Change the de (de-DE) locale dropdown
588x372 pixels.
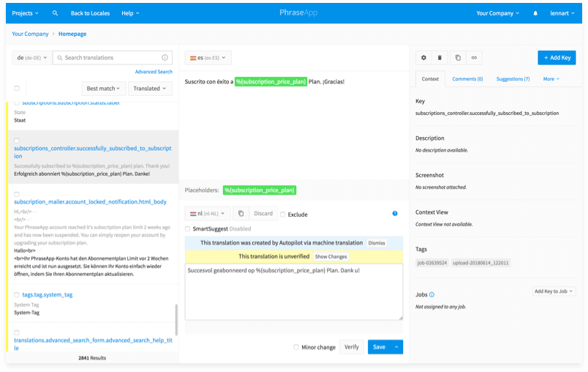(x=32, y=58)
